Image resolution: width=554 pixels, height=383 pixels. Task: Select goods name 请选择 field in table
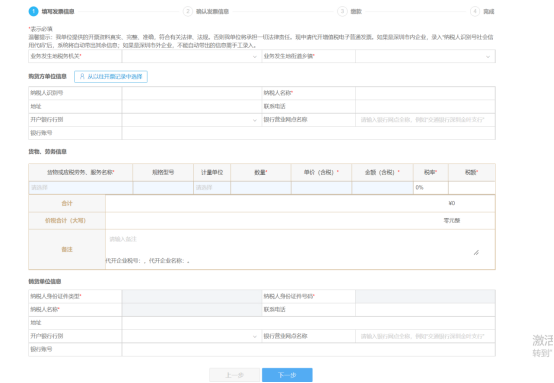81,188
